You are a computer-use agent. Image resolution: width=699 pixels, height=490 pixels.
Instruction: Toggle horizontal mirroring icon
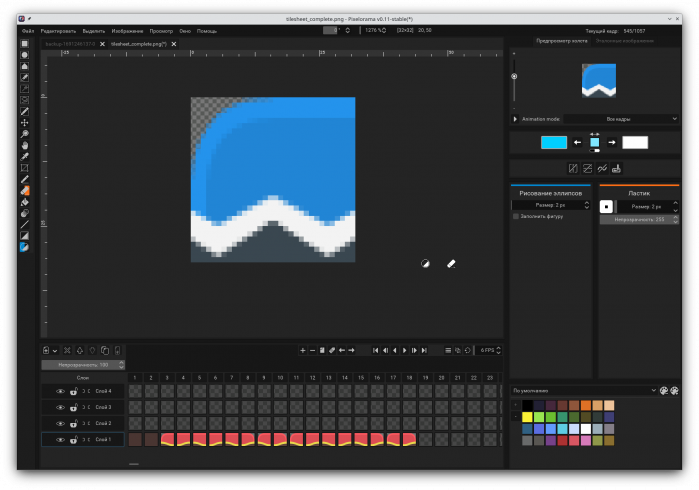pos(573,169)
